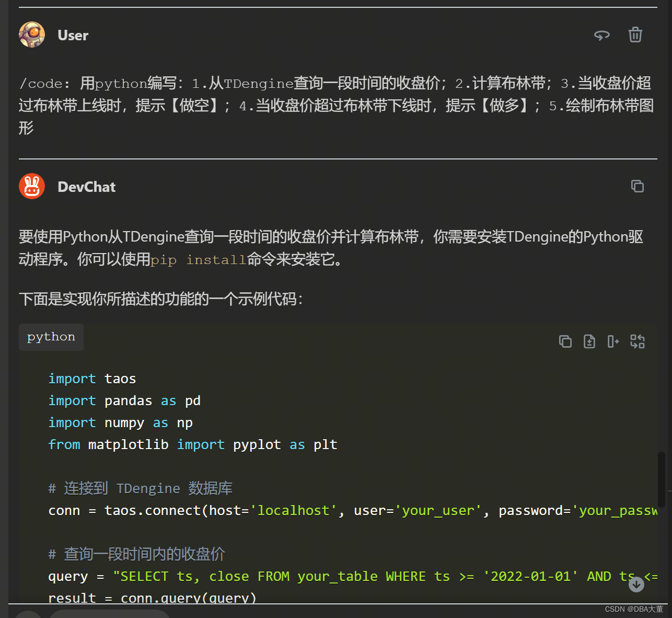The width and height of the screenshot is (672, 618).
Task: Click the "DevChat" name heading
Action: [x=86, y=187]
